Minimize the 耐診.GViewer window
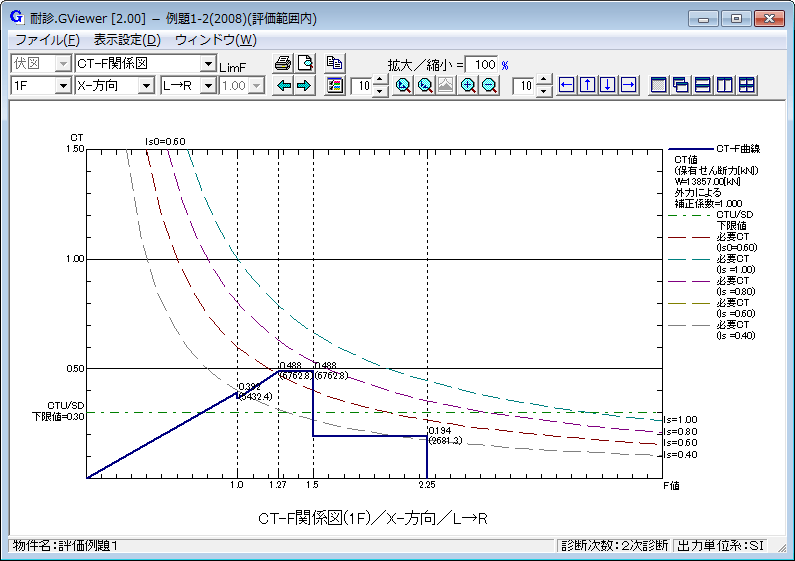The image size is (795, 561). point(703,19)
